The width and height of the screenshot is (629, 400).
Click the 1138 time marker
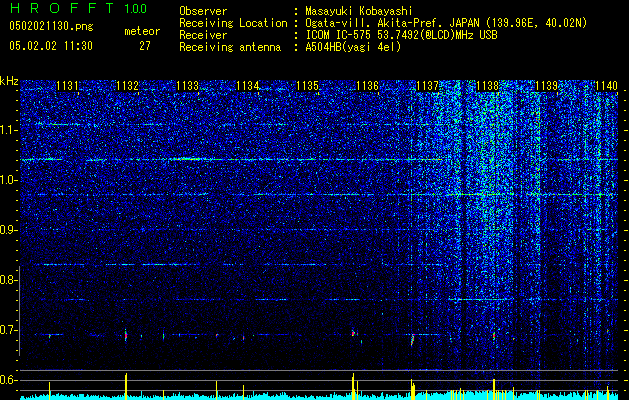coord(487,85)
